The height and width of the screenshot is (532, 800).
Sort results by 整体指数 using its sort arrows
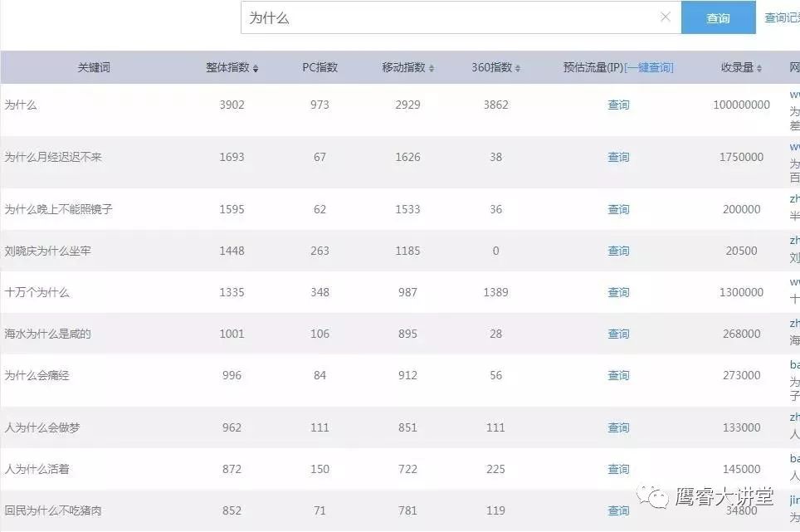click(256, 67)
